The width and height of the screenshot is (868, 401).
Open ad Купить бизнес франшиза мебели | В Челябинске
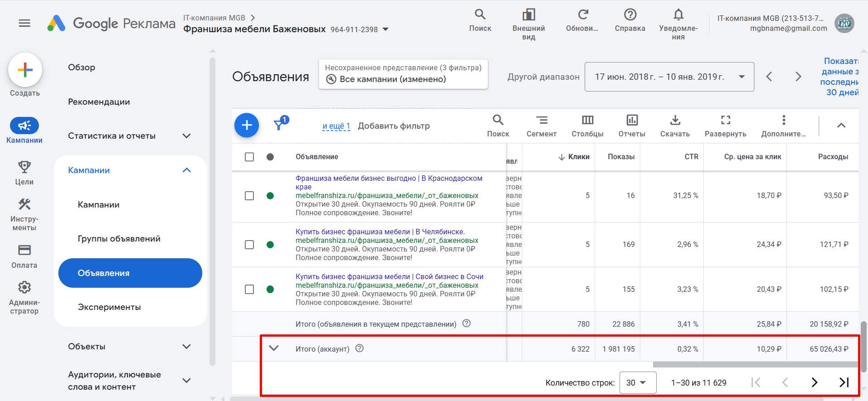coord(380,232)
